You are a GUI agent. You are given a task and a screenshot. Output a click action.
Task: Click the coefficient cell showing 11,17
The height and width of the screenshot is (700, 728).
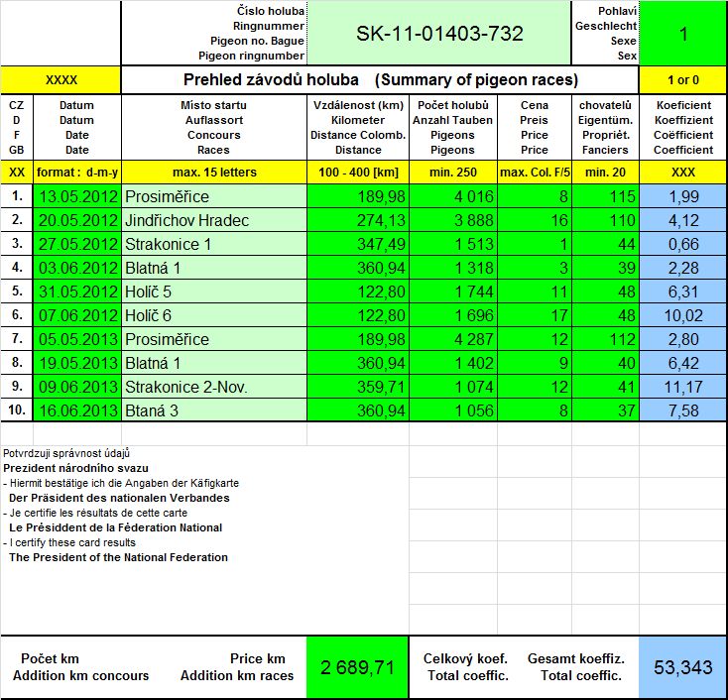coord(682,387)
